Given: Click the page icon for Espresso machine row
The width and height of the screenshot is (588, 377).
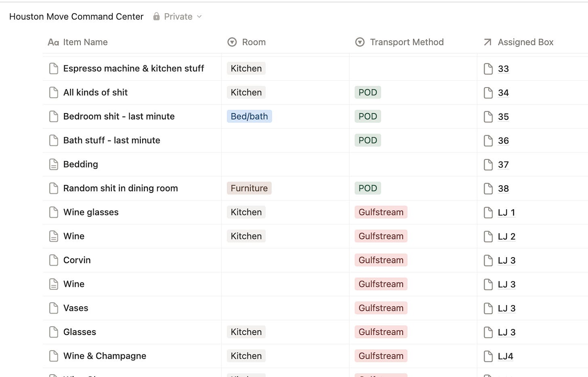Looking at the screenshot, I should pos(53,69).
